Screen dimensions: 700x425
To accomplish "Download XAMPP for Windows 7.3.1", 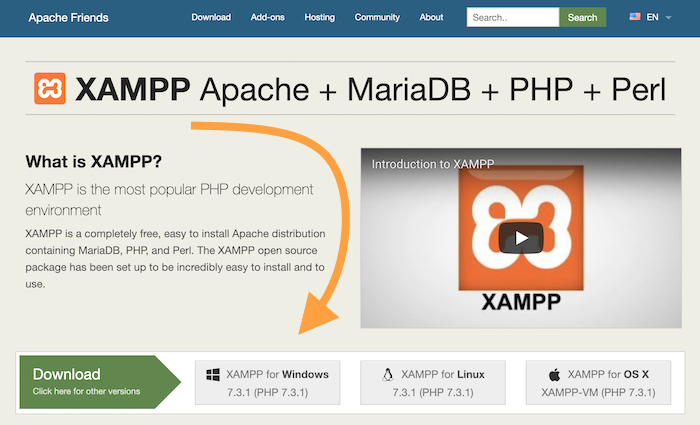I will click(x=267, y=383).
